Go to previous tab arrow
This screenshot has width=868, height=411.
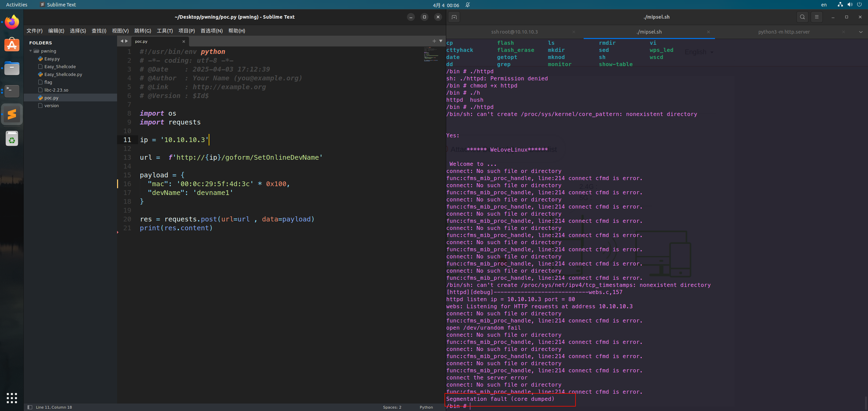point(122,41)
